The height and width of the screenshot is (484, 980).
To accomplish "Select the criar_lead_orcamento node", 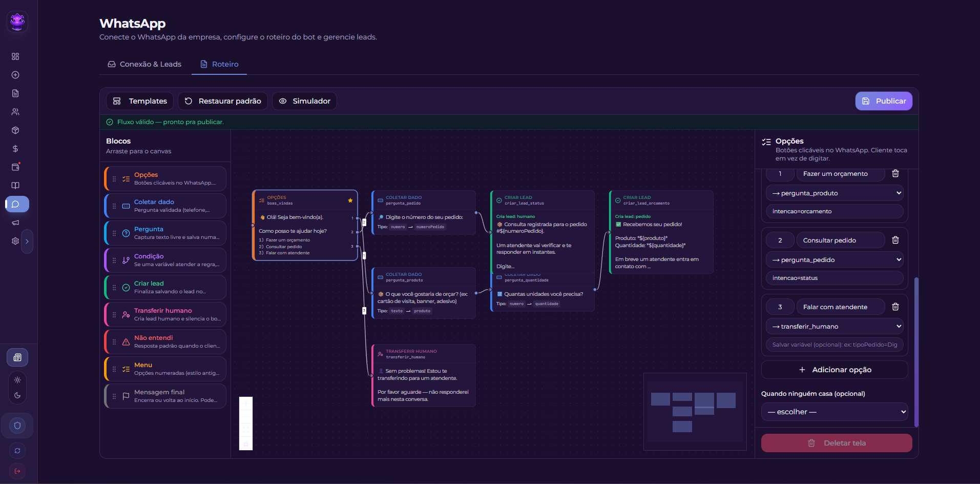I will click(661, 232).
